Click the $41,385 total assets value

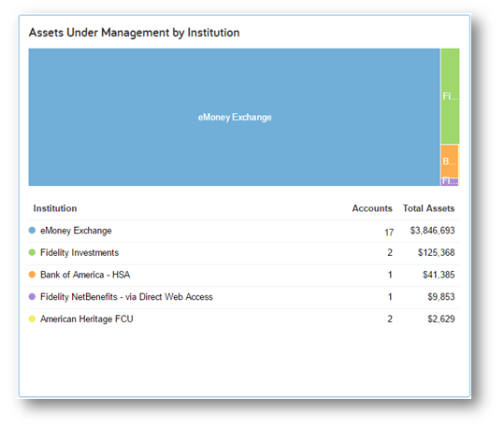439,275
